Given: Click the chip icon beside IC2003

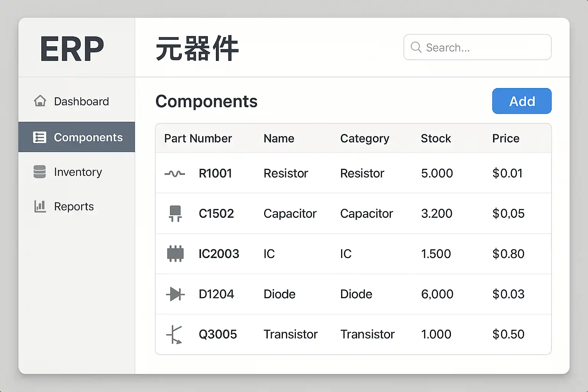Looking at the screenshot, I should coord(175,254).
